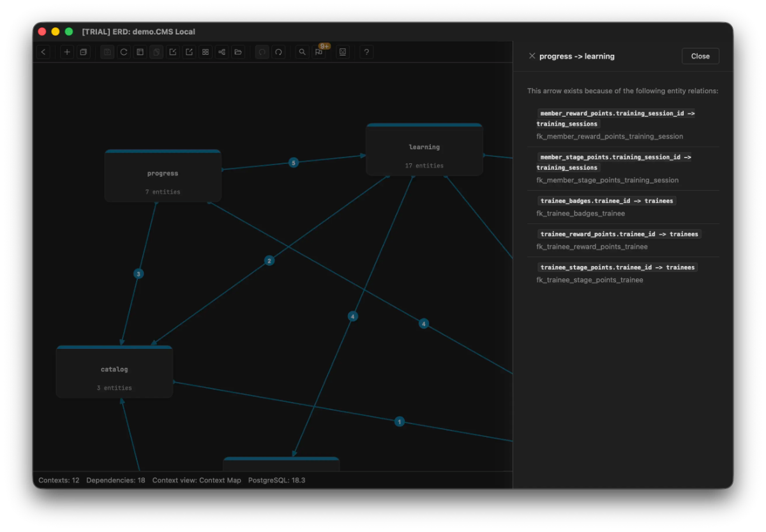
Task: Click '3 entities' text in catalog node
Action: point(114,388)
